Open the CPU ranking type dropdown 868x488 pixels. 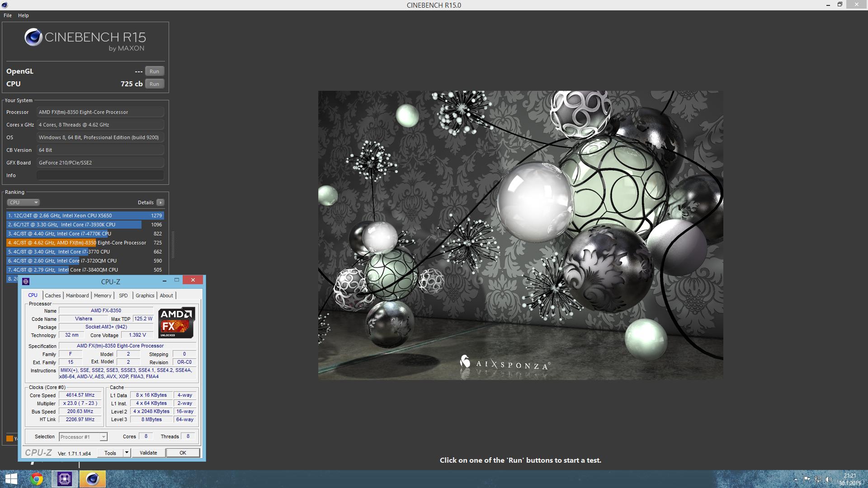click(x=24, y=202)
